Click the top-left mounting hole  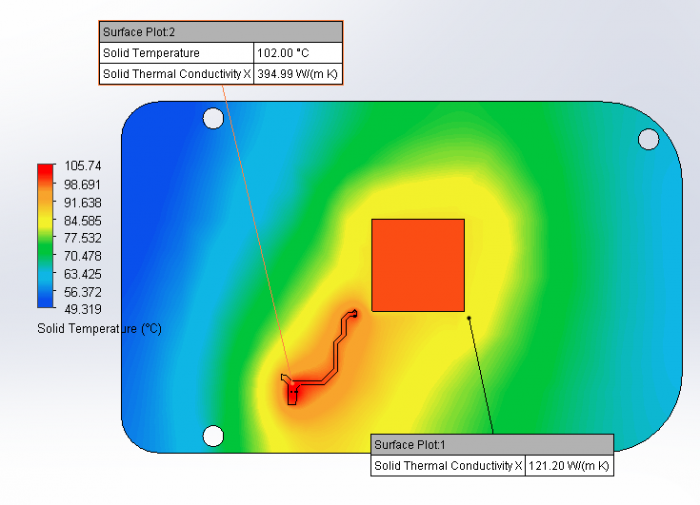pyautogui.click(x=213, y=119)
